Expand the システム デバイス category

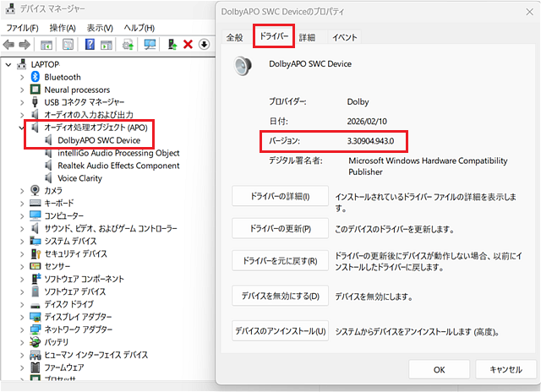click(x=22, y=242)
